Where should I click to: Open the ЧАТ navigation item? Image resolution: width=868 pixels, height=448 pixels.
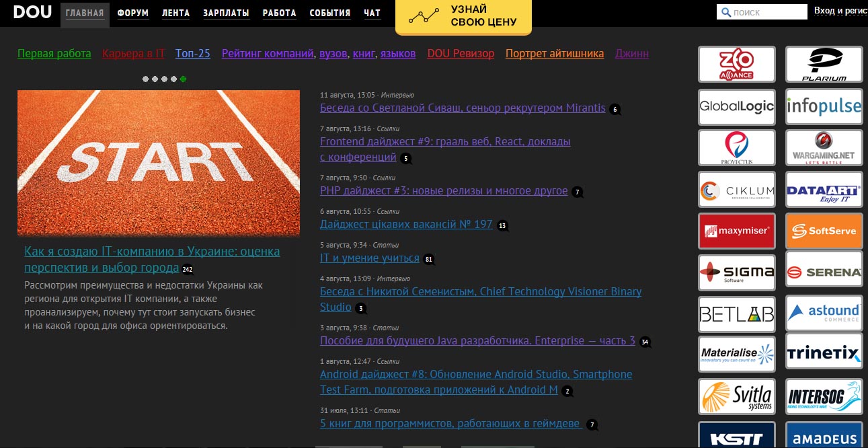pyautogui.click(x=372, y=13)
